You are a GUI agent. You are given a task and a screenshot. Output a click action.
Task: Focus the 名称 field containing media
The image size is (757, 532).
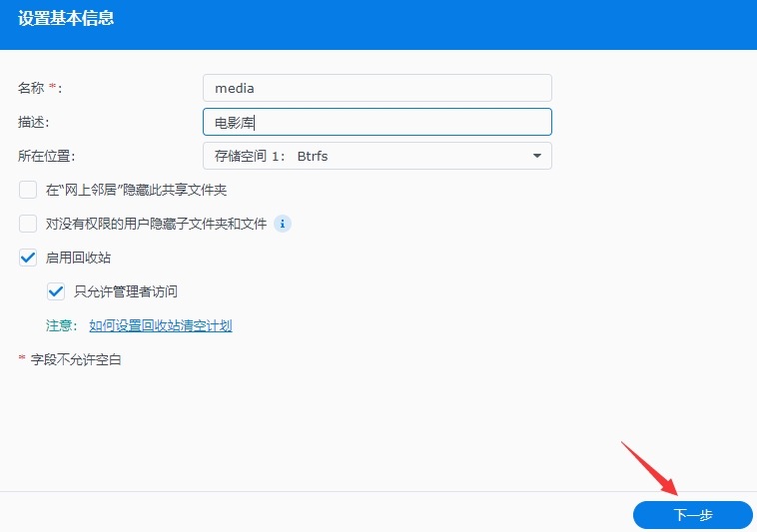377,88
